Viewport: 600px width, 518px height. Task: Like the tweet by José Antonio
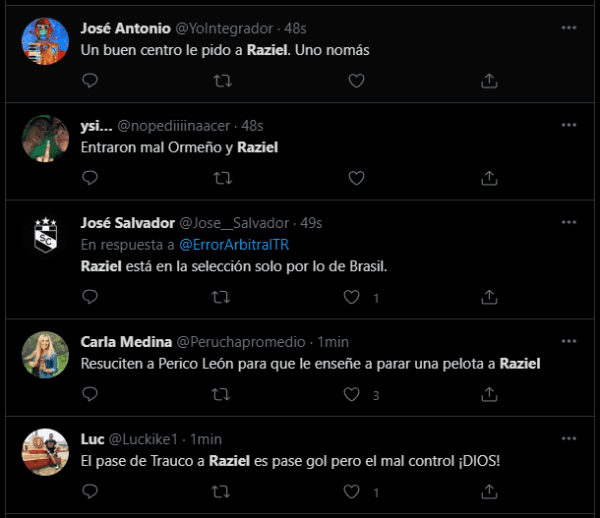click(356, 79)
